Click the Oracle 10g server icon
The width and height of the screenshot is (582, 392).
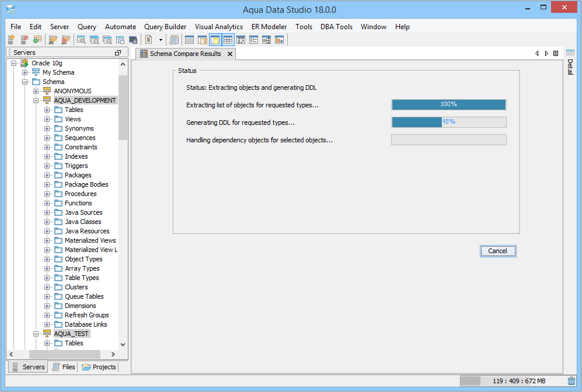pos(25,63)
